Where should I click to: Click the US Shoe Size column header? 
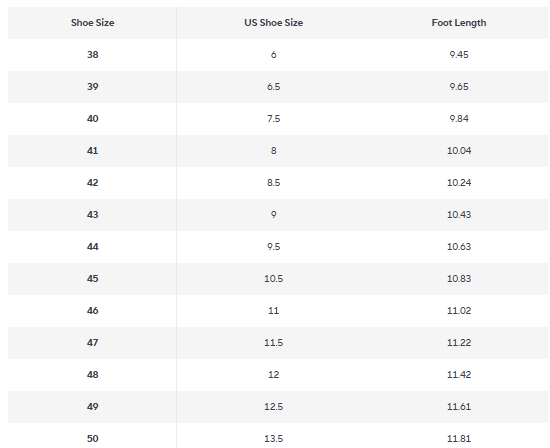click(274, 23)
